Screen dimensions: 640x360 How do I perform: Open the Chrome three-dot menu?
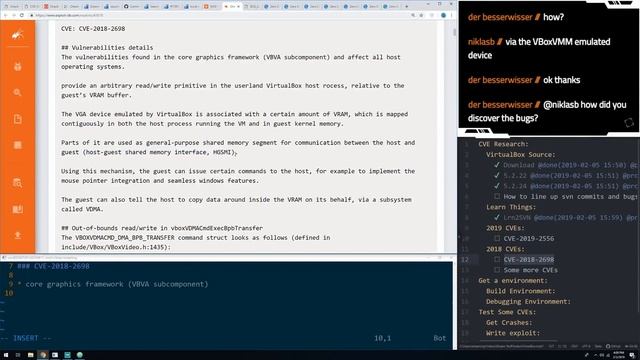click(451, 15)
